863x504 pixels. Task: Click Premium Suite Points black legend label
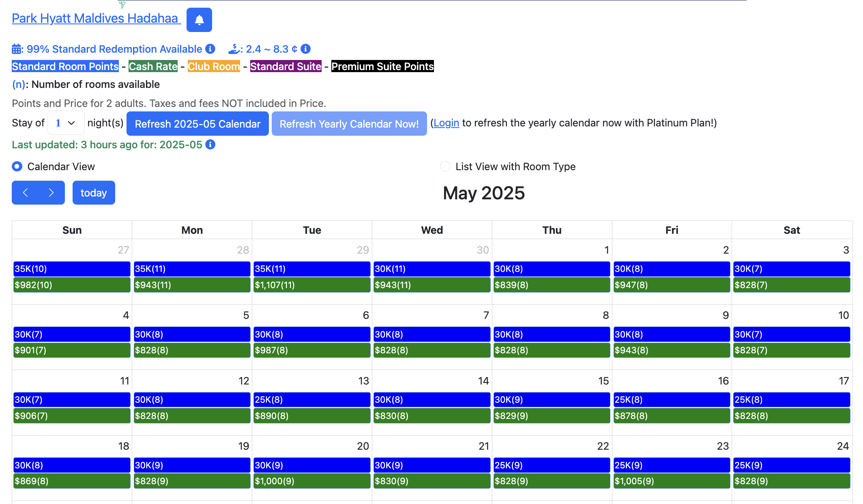[x=382, y=66]
